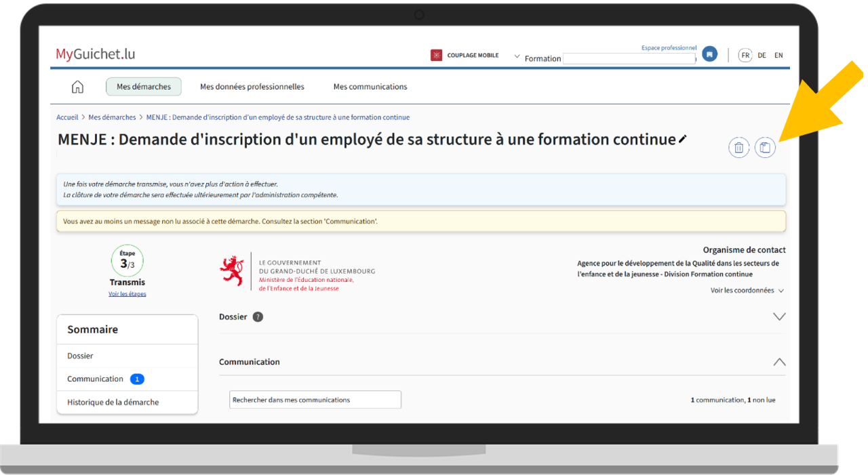Screen dimensions: 868x475
Task: Click the red Couplage Mobile icon
Action: click(x=437, y=56)
